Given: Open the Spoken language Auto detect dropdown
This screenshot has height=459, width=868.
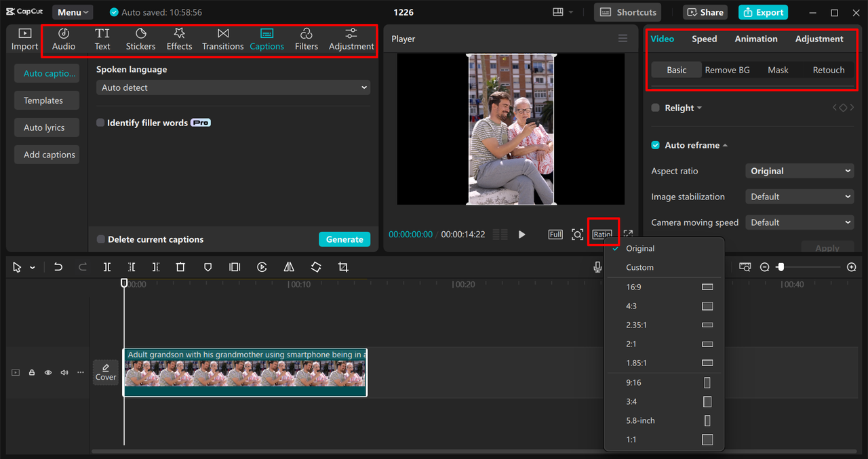Looking at the screenshot, I should (x=233, y=87).
